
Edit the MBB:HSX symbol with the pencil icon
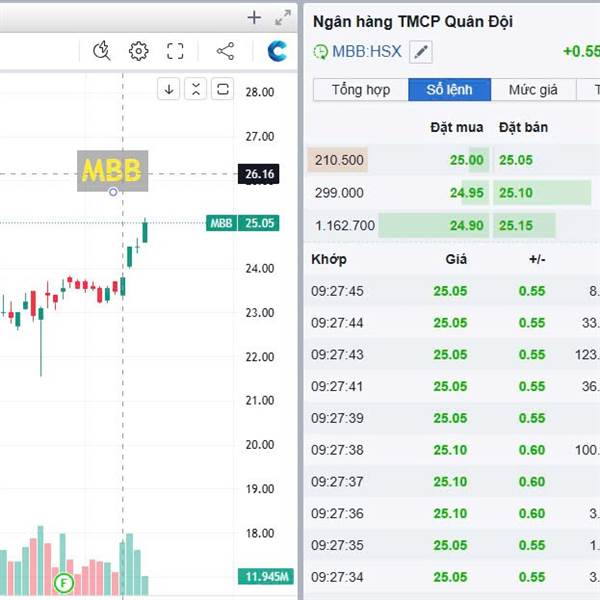pos(421,52)
